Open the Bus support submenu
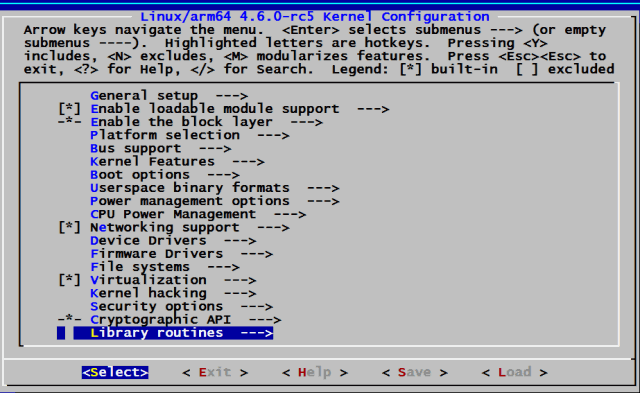 tap(161, 149)
